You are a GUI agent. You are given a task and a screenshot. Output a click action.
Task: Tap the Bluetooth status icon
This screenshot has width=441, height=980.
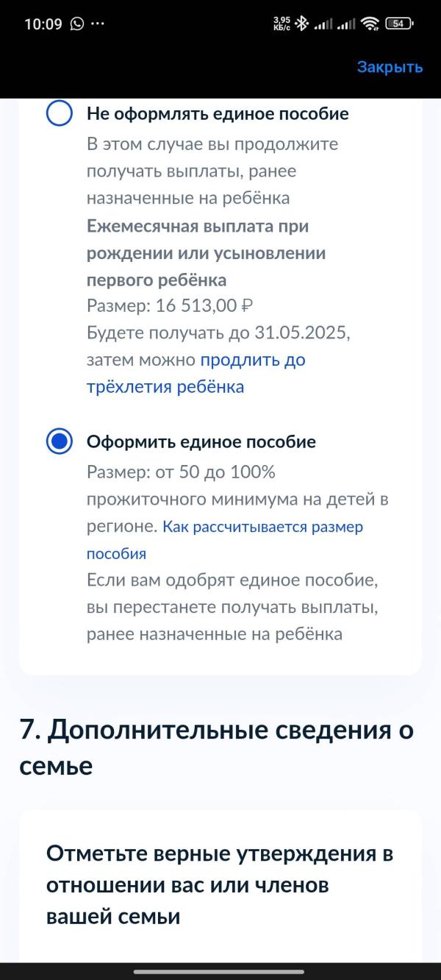[x=301, y=24]
